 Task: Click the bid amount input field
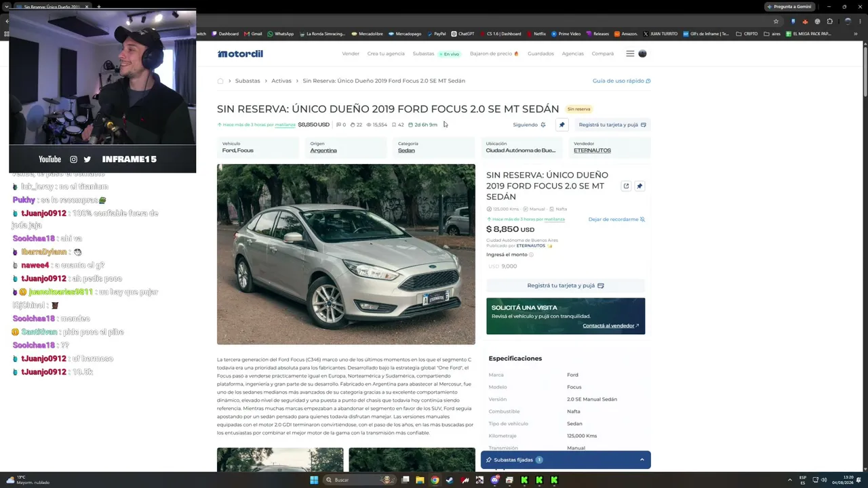click(x=566, y=266)
